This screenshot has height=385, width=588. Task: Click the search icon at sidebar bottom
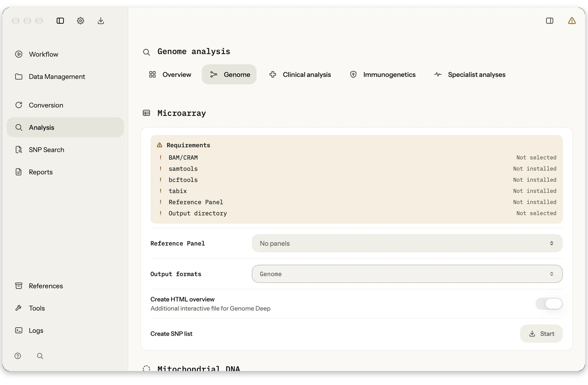click(x=40, y=356)
